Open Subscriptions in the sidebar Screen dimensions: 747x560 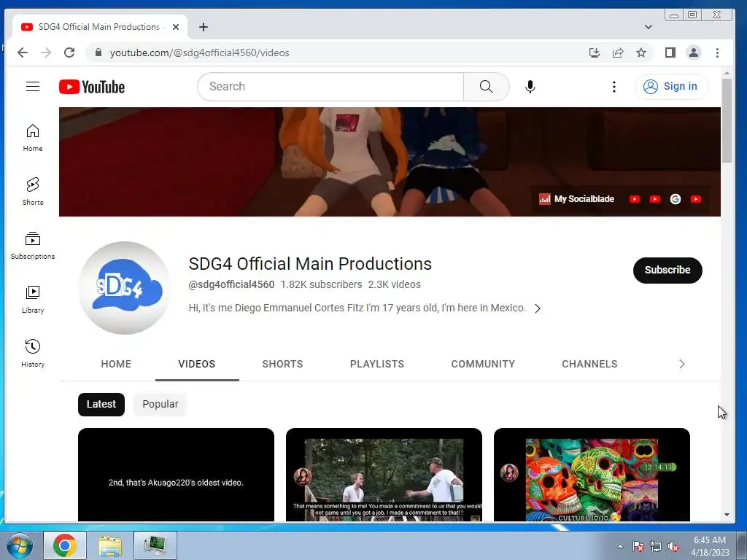coord(32,246)
